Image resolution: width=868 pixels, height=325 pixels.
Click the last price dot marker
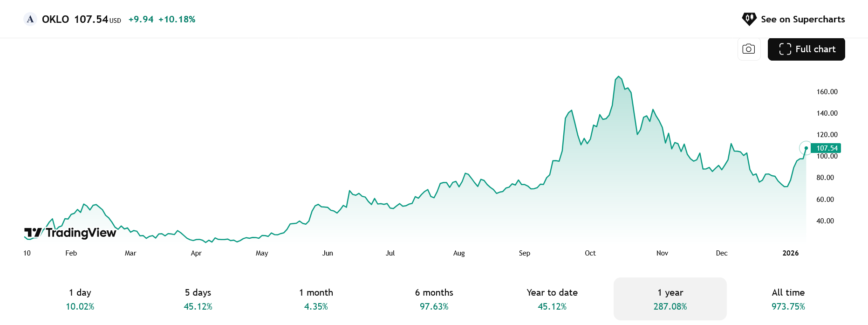806,148
